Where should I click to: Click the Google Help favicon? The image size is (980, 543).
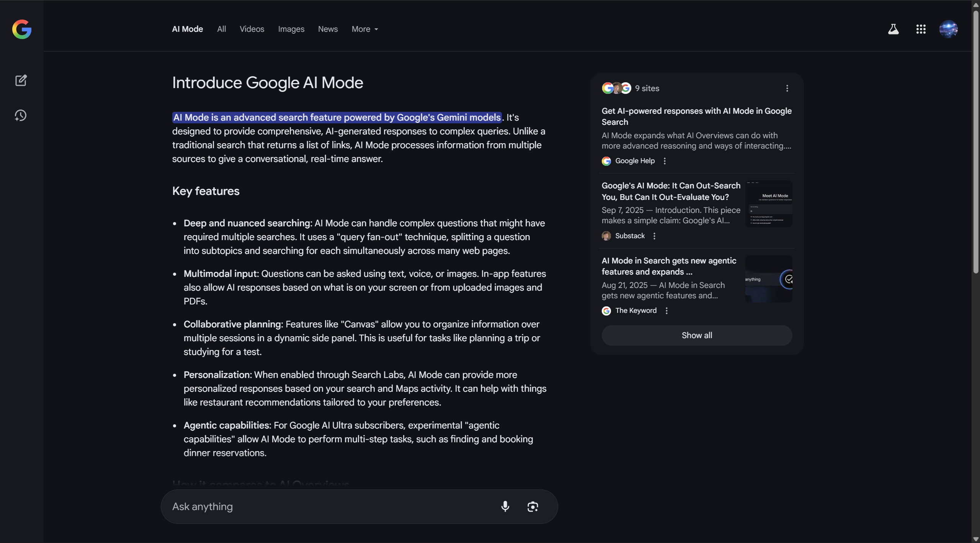tap(606, 161)
